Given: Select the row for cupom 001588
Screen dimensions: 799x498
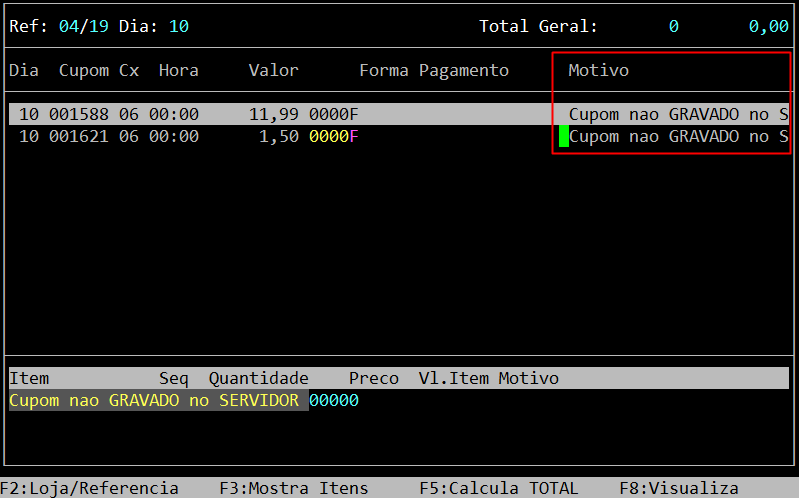Looking at the screenshot, I should (399, 114).
